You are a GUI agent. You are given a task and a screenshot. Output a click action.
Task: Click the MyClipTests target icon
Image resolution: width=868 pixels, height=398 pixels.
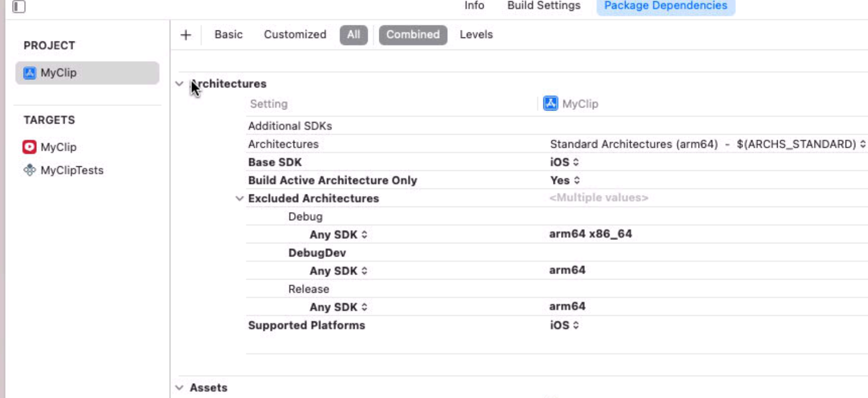tap(29, 170)
